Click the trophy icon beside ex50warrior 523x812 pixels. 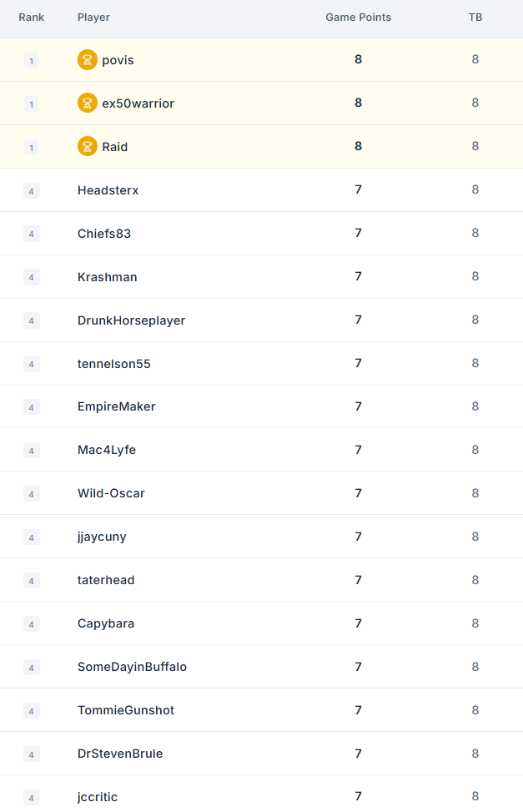[x=88, y=103]
